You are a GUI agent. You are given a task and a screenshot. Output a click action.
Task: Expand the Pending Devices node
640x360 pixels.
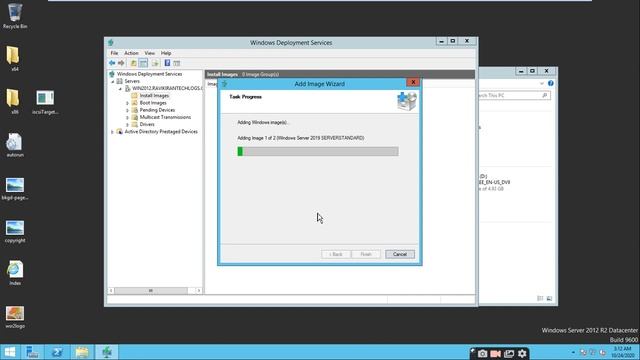(127, 110)
